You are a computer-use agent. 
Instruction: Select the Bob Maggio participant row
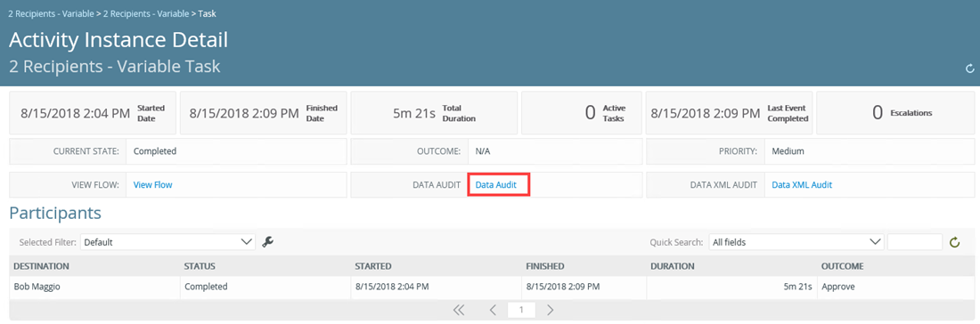pyautogui.click(x=489, y=288)
